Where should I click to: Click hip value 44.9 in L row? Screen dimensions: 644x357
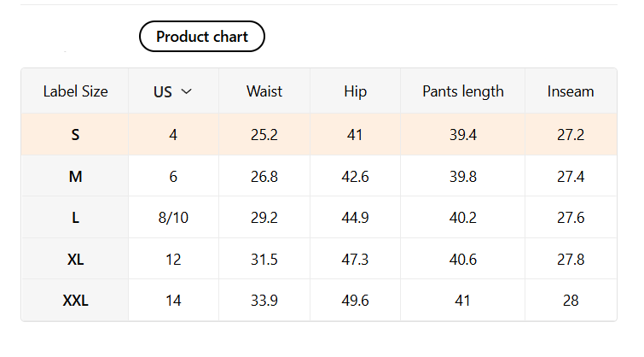click(355, 218)
